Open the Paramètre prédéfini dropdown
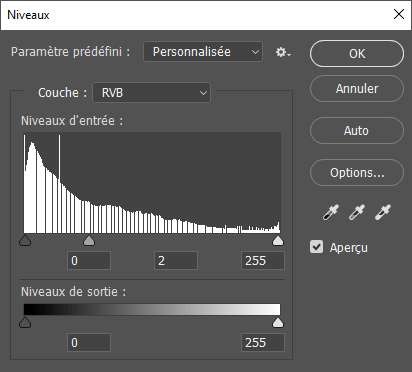 coord(203,52)
